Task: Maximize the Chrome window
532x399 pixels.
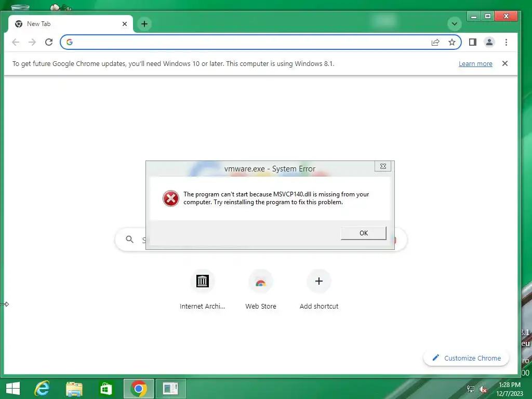Action: point(487,16)
